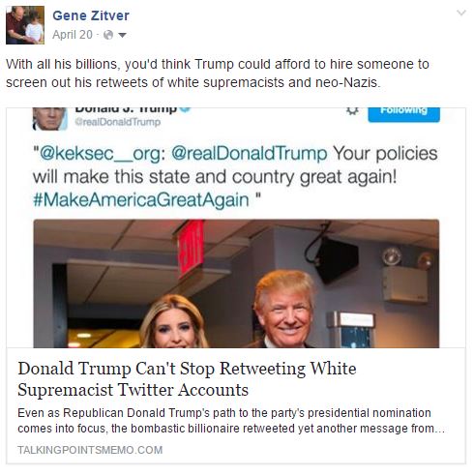Open the @keksec__org mention
The height and width of the screenshot is (476, 474).
[x=100, y=154]
